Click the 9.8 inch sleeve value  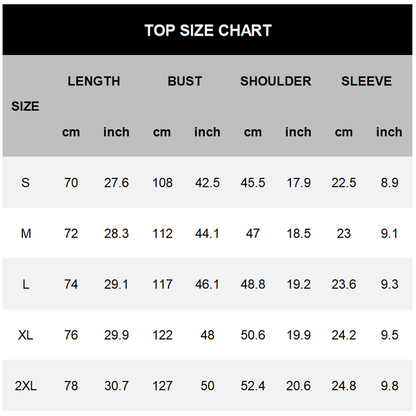389,386
